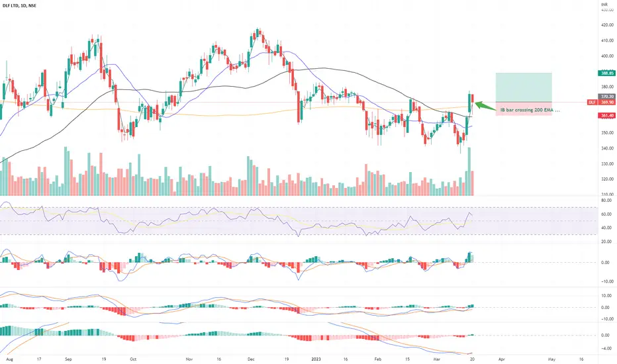Click the red DLF ticker price tag
Screen dimensions: 617x364
[592, 103]
